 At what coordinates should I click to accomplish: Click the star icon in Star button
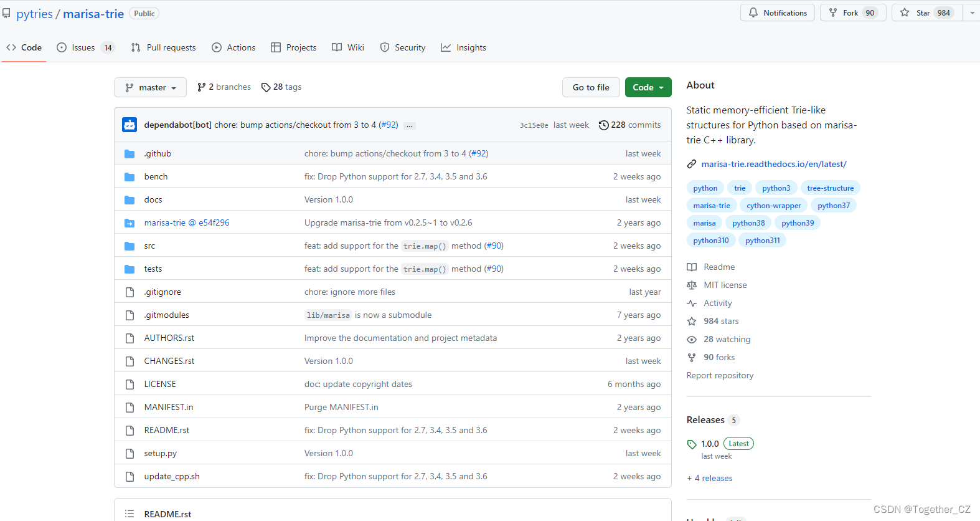[x=905, y=12]
